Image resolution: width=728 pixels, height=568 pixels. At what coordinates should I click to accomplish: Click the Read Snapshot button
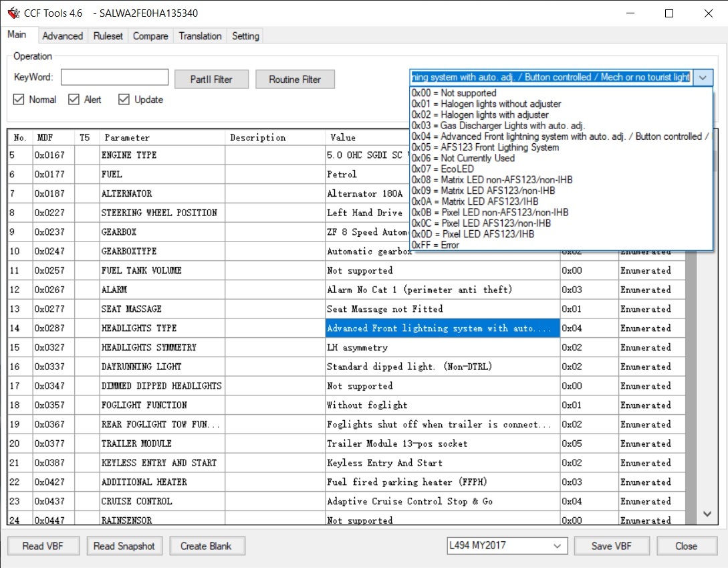(x=124, y=546)
